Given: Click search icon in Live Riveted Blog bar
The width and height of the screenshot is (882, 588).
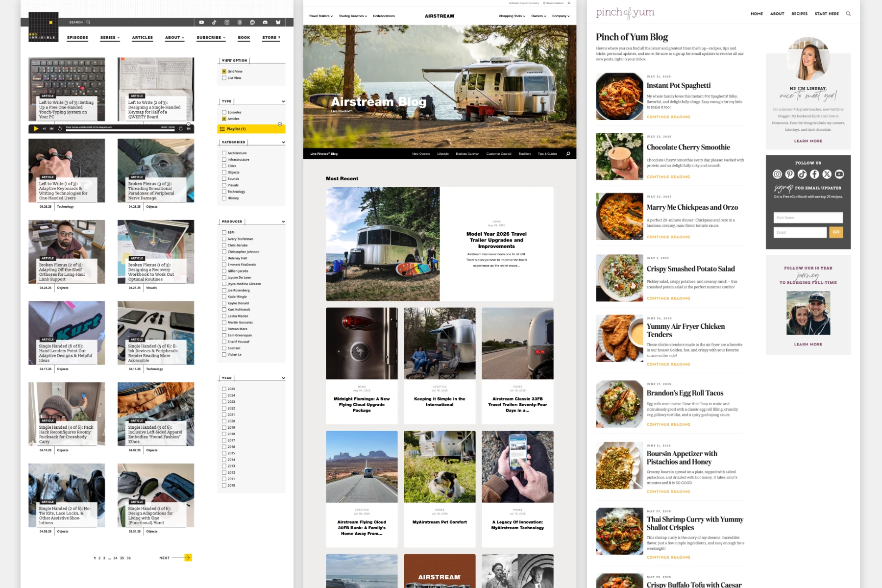Looking at the screenshot, I should [x=568, y=154].
